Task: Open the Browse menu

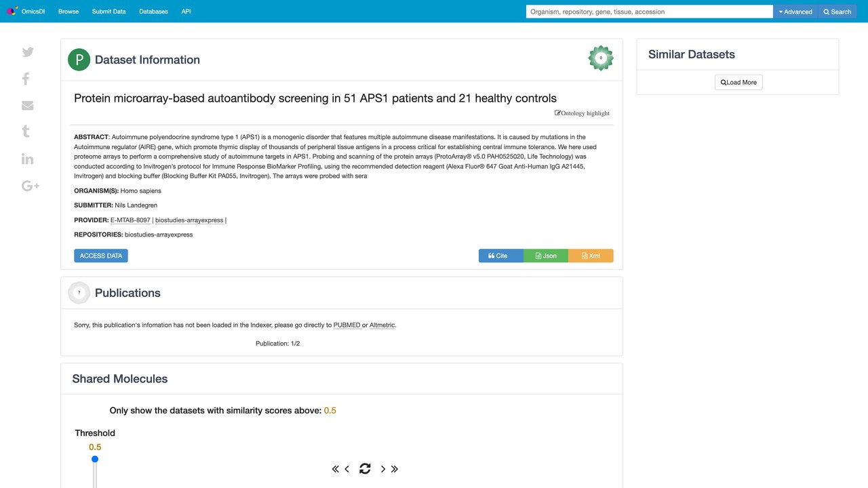Action: 68,12
